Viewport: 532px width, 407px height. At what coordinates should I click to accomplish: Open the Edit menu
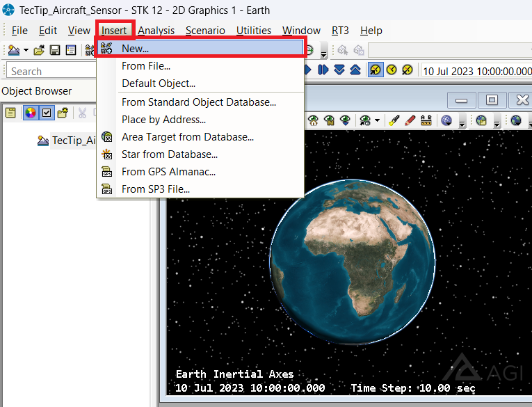[x=48, y=31]
